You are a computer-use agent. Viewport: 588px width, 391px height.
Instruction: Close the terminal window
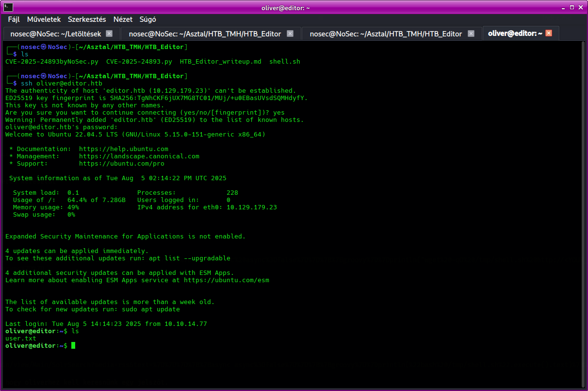[x=580, y=7]
